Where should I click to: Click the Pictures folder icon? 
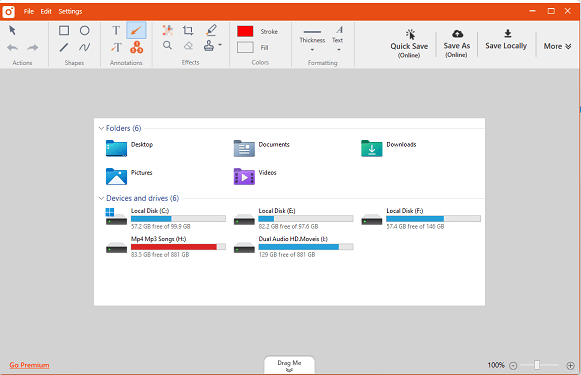(116, 176)
